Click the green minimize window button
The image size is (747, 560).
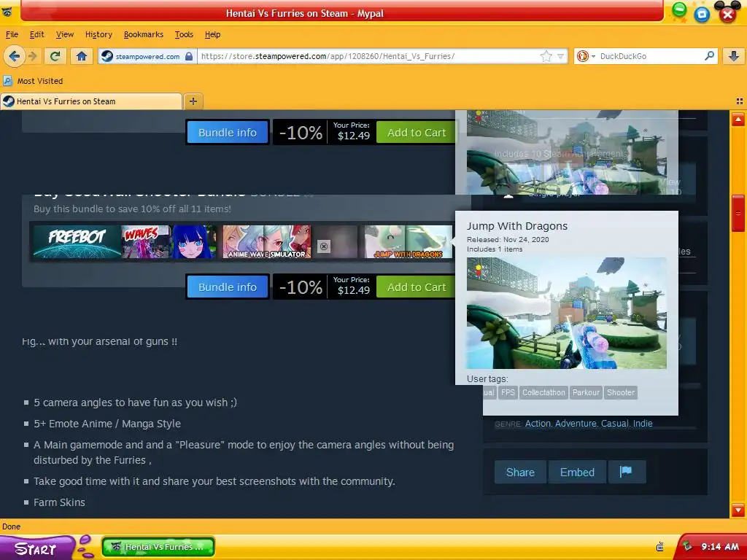coord(679,9)
